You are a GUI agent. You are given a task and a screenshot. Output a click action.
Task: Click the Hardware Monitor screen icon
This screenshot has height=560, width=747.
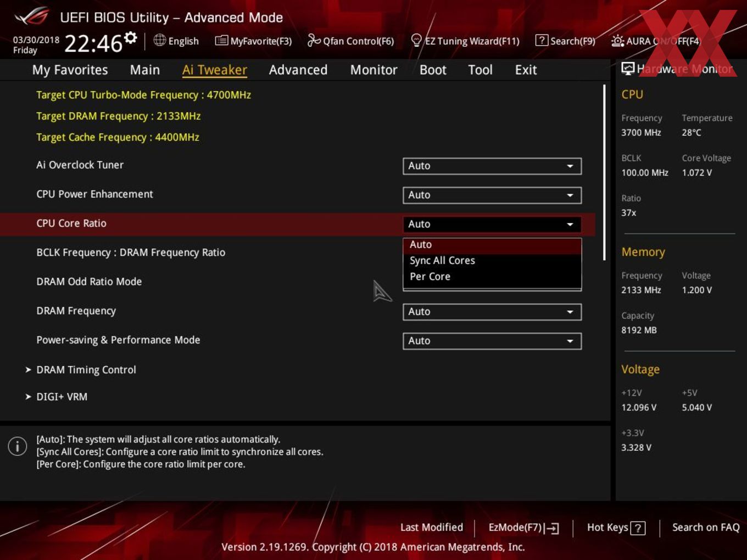(x=628, y=69)
